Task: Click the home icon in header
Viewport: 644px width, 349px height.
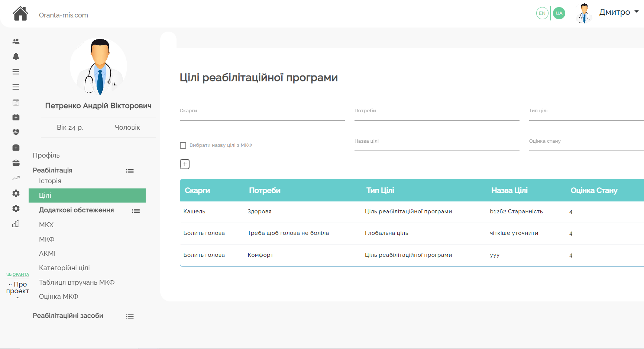Action: pos(20,14)
